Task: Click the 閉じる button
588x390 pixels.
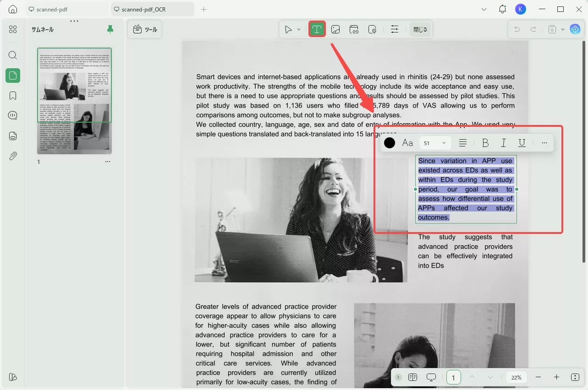Action: 420,29
